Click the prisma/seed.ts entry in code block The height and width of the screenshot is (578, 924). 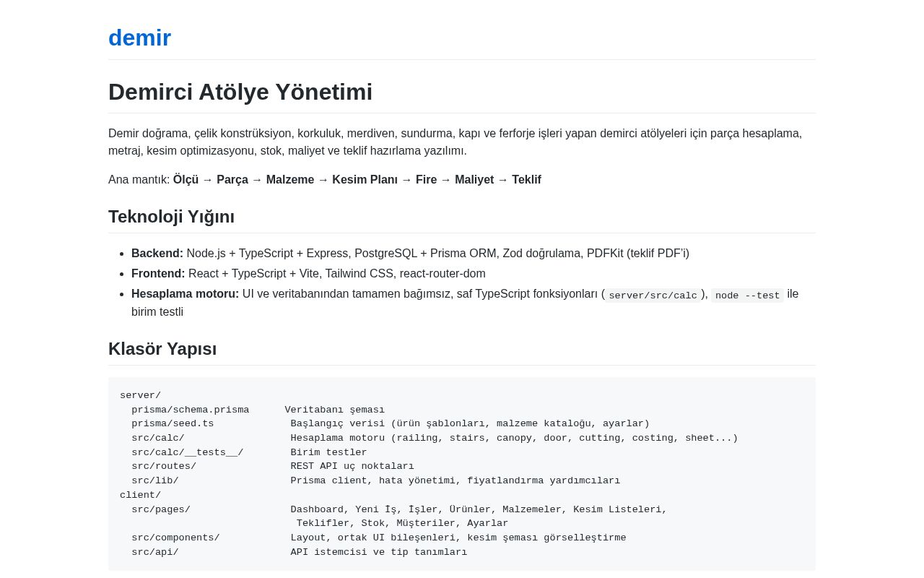[x=173, y=423]
